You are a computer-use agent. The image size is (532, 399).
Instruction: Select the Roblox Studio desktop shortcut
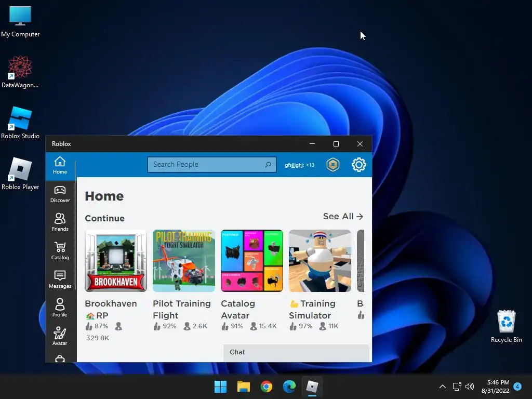click(x=20, y=123)
